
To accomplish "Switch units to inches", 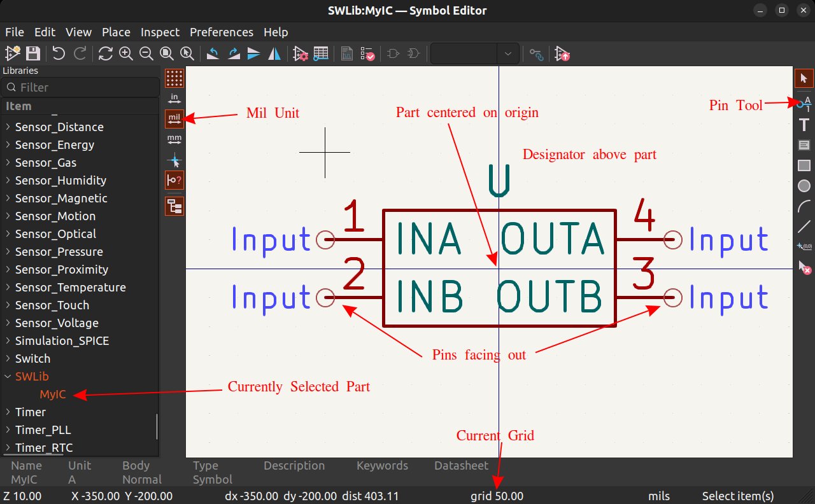I will 174,99.
